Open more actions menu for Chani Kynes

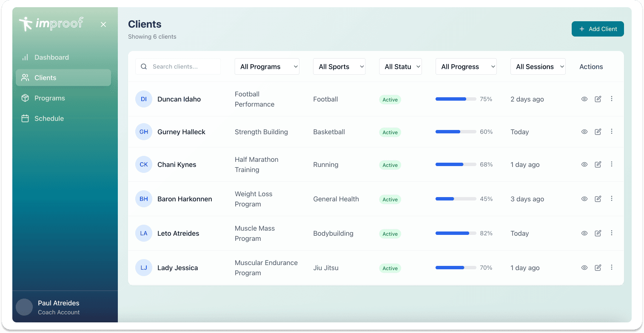[x=612, y=164]
